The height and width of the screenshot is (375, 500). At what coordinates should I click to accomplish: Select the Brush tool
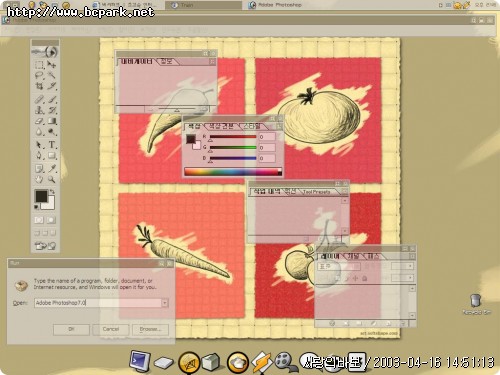(x=51, y=99)
